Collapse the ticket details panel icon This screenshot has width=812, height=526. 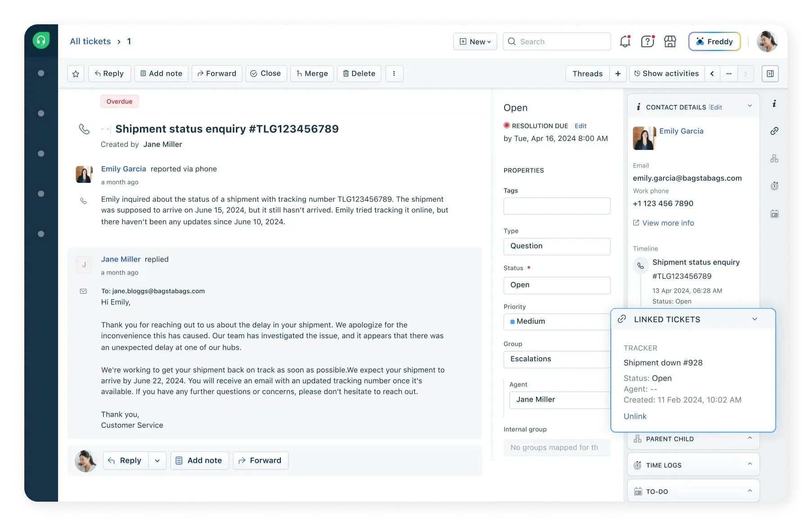pyautogui.click(x=770, y=73)
